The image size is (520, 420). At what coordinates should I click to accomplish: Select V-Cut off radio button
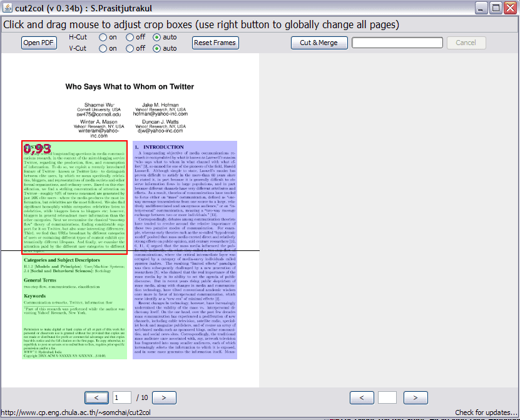click(130, 49)
